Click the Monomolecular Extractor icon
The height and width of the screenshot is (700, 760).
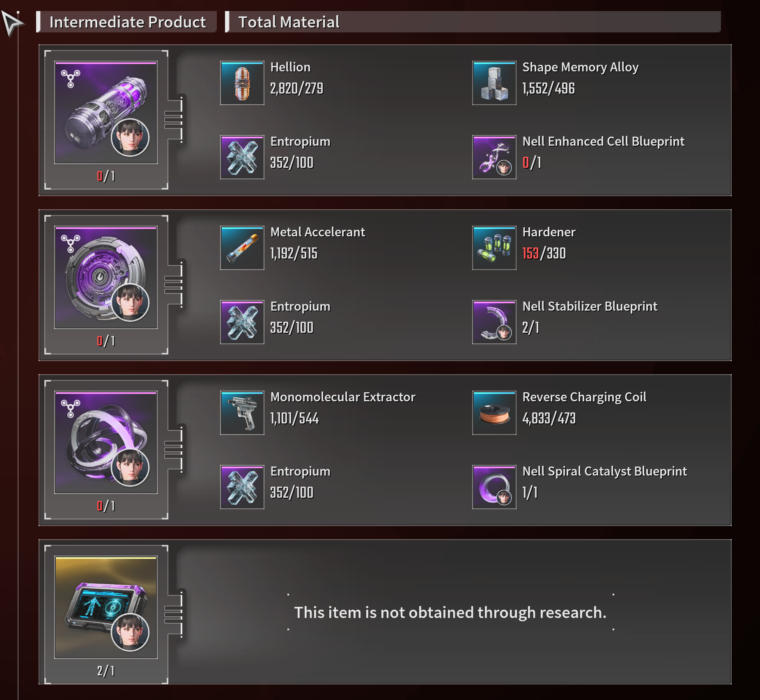coord(242,413)
